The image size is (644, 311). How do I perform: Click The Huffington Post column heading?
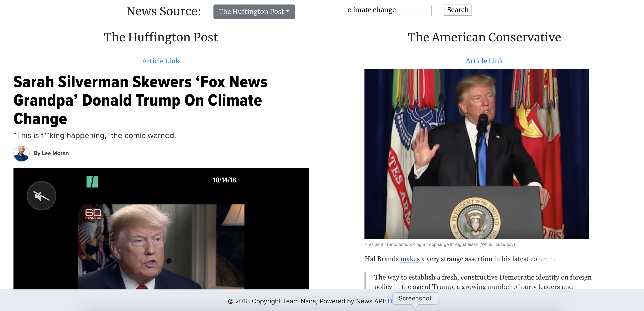tap(161, 37)
